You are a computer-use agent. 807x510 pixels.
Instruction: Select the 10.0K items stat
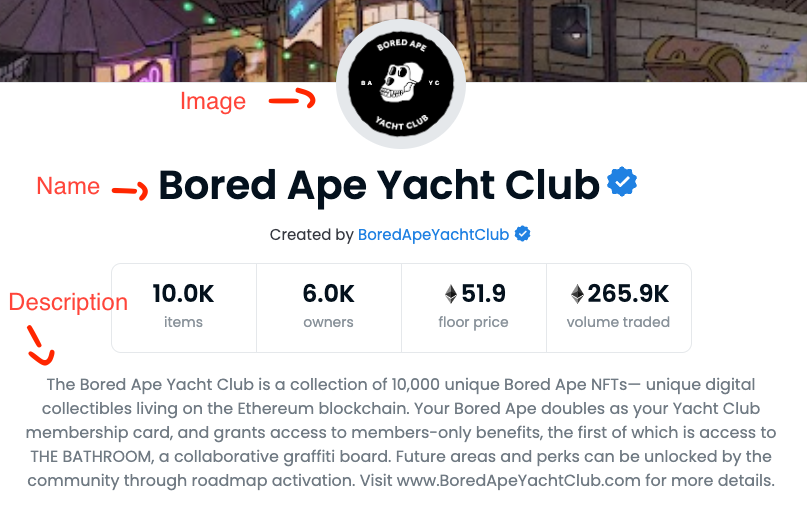pyautogui.click(x=183, y=307)
